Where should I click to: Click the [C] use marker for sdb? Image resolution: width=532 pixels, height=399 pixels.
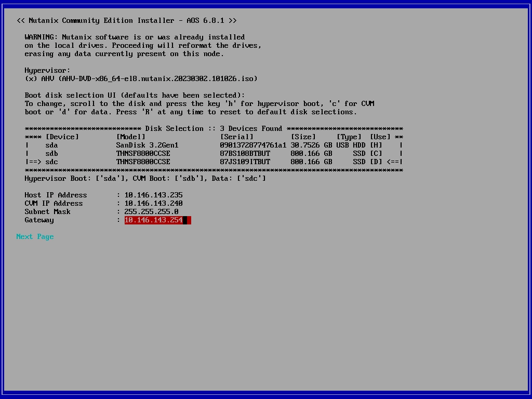click(x=376, y=153)
